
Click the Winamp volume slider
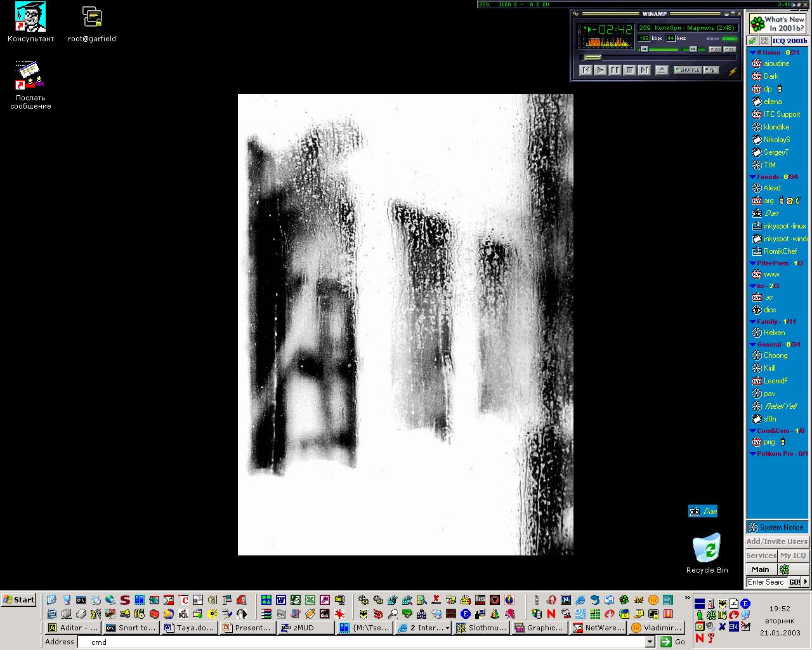(x=658, y=50)
